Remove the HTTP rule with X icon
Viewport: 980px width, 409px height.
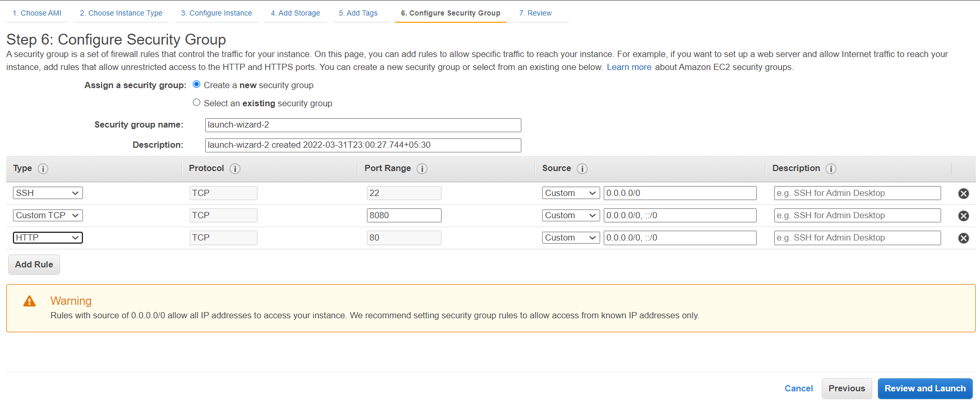[963, 238]
